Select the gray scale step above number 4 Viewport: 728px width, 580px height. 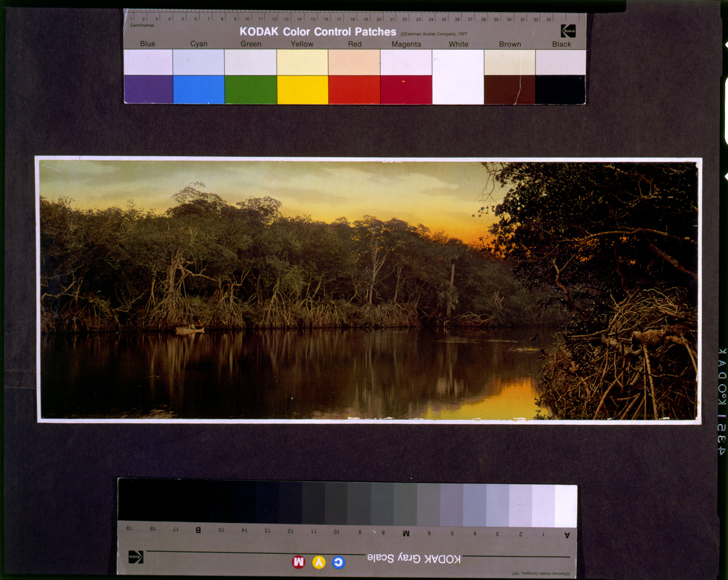point(474,505)
